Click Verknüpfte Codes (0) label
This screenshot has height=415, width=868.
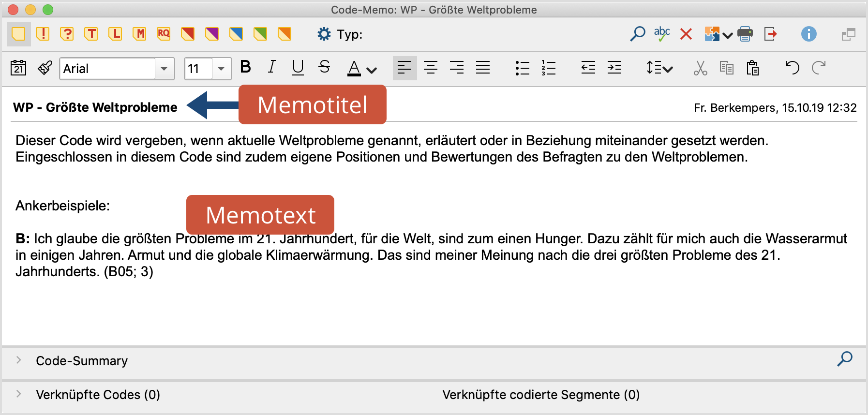98,395
